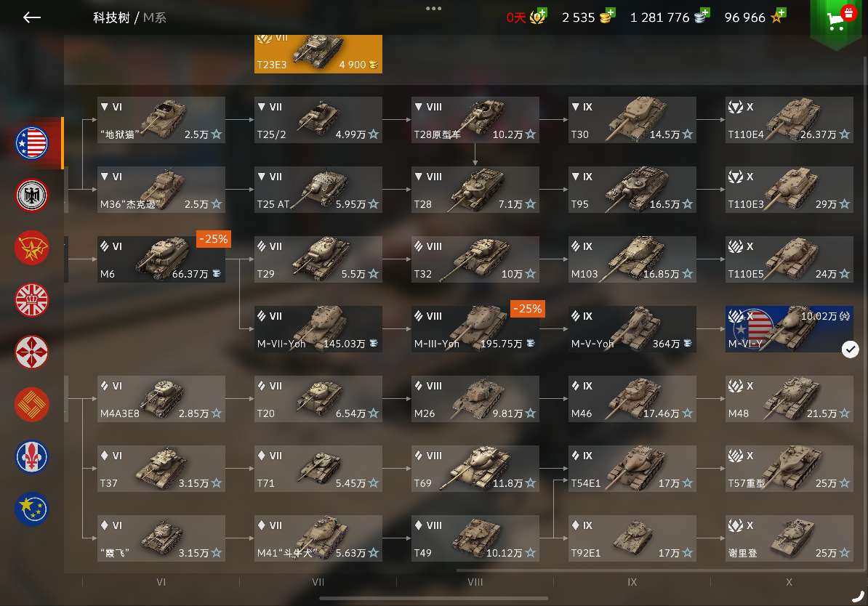Open the European nation stars icon
The image size is (868, 606).
(32, 509)
